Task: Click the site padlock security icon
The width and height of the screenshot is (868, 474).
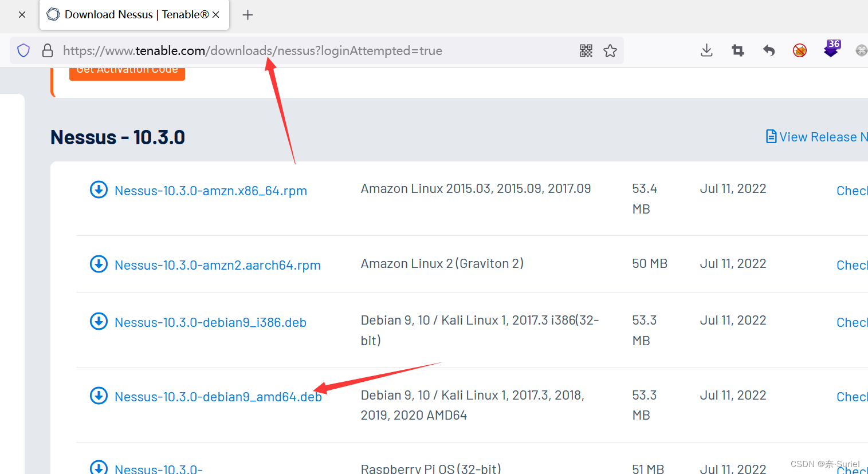Action: (x=48, y=50)
